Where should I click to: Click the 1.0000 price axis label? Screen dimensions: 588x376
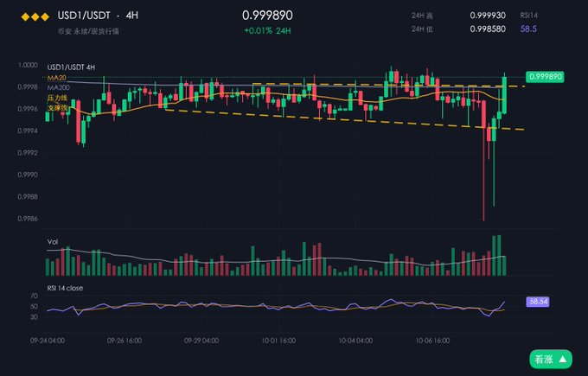[x=28, y=65]
